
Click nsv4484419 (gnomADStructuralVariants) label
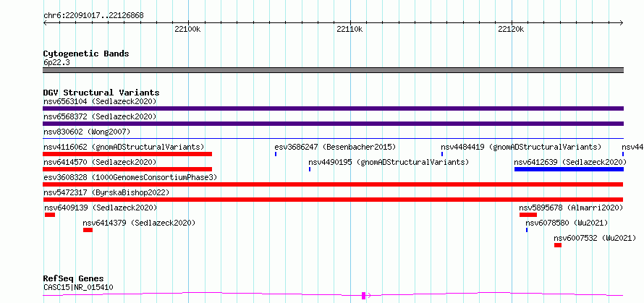pyautogui.click(x=521, y=147)
